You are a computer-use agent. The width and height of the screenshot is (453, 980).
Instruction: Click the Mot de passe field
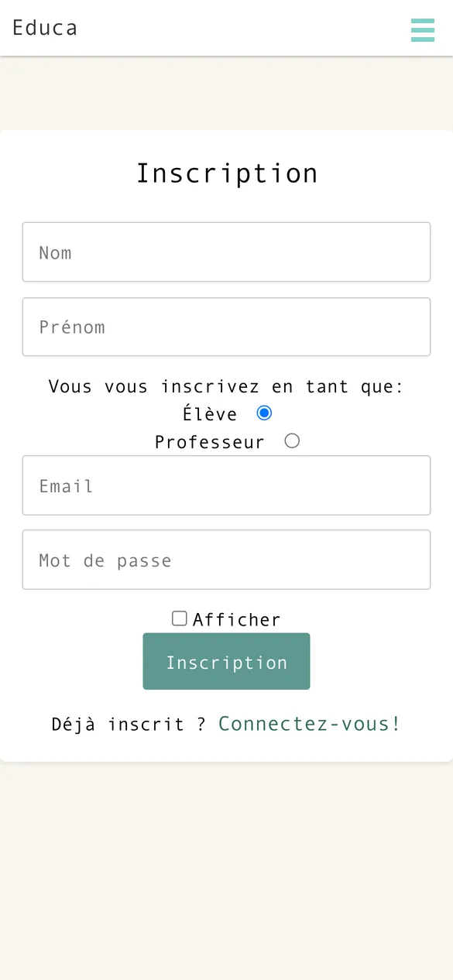click(226, 560)
